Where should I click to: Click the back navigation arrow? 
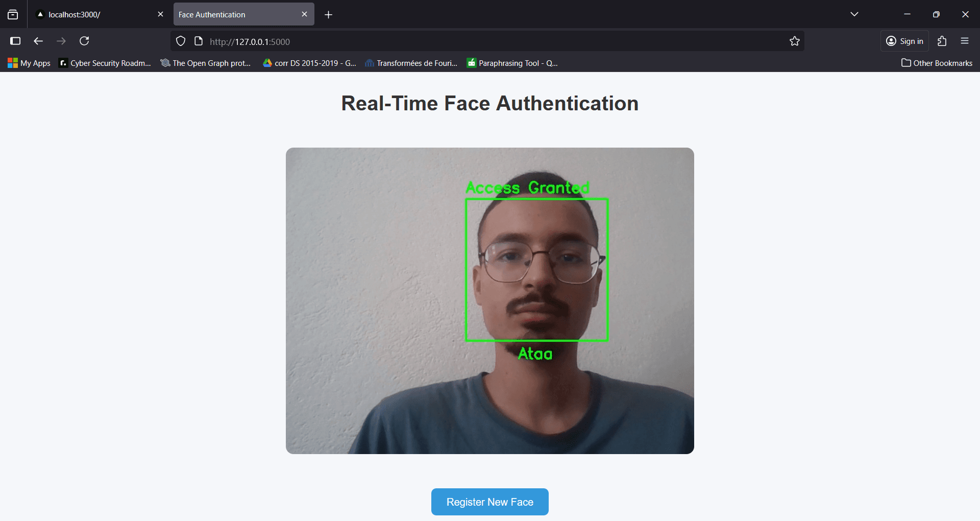pos(38,41)
